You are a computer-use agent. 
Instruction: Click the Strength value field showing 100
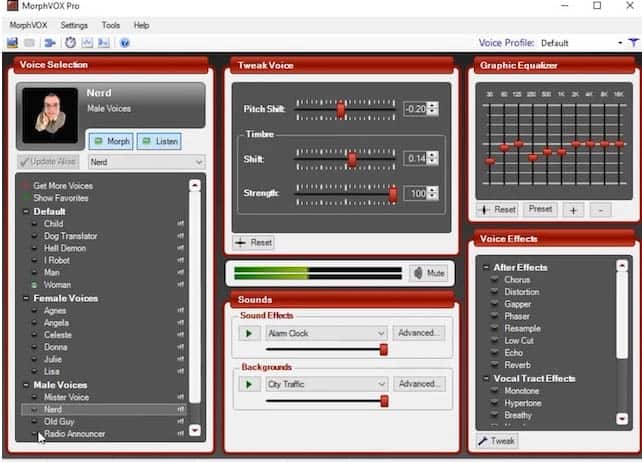416,194
